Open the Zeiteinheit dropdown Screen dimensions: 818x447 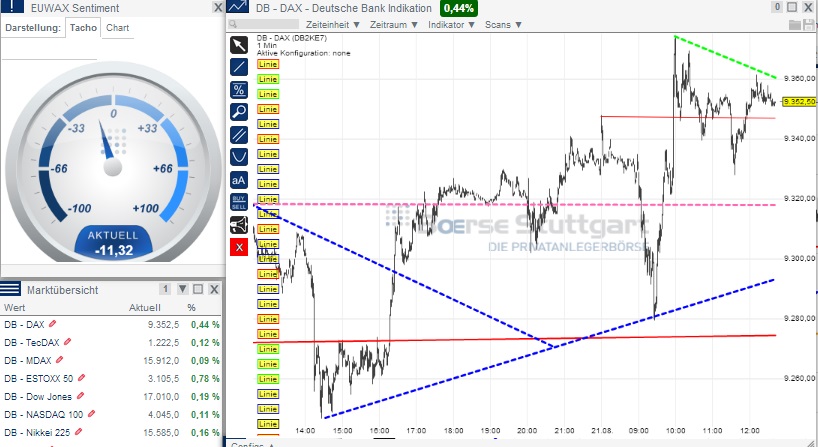pos(333,25)
